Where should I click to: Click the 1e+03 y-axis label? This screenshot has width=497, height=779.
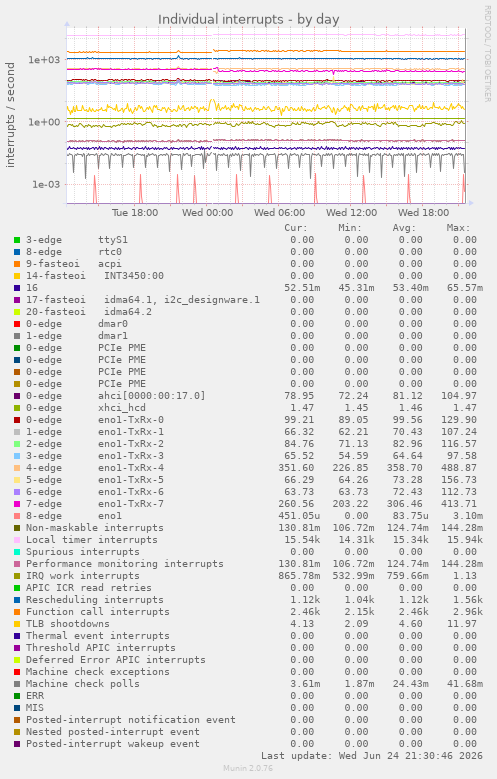(x=44, y=60)
